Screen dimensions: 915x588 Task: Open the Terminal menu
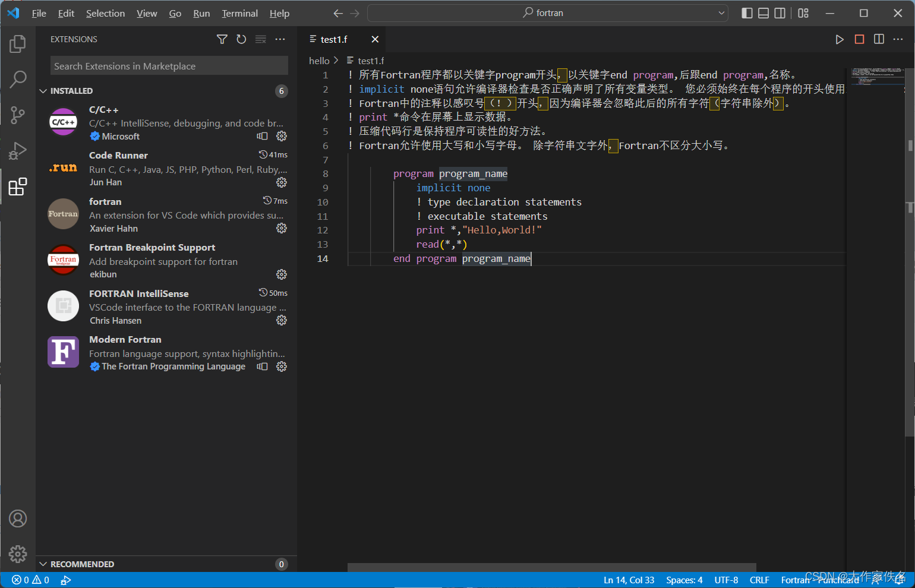239,13
